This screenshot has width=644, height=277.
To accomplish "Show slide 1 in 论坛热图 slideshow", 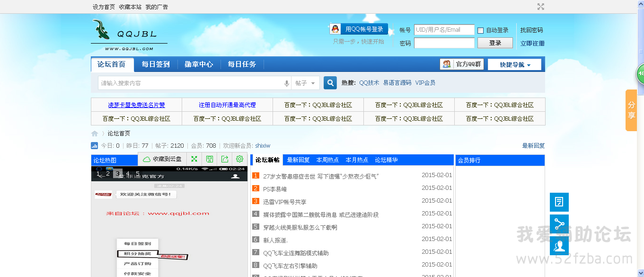I will click(98, 174).
